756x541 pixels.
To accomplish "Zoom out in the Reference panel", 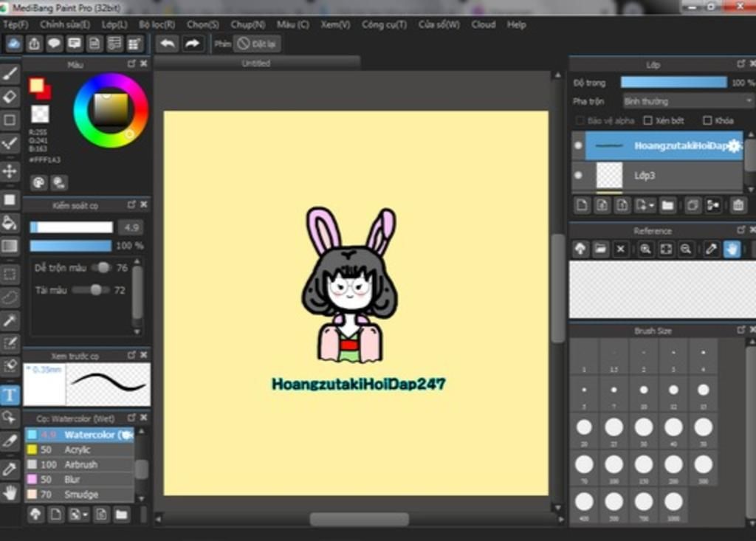I will 686,249.
